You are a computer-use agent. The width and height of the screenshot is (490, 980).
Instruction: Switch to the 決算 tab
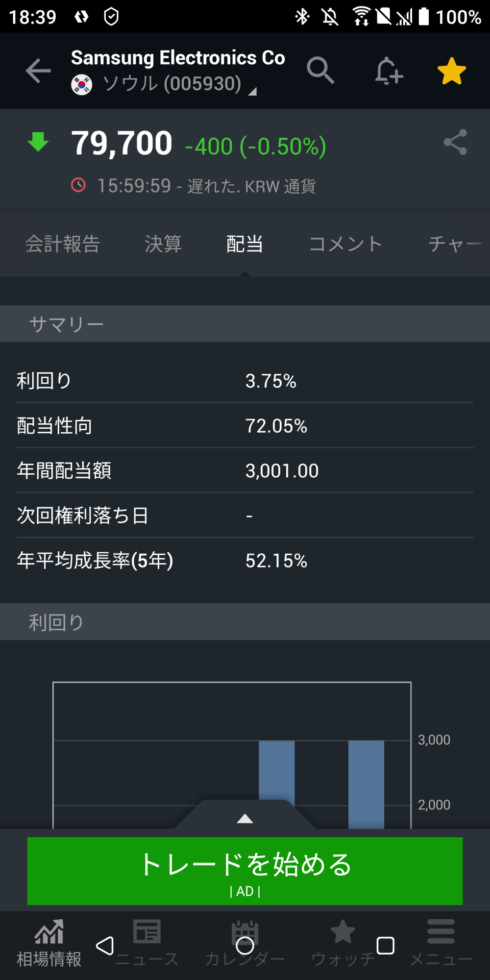pos(163,244)
